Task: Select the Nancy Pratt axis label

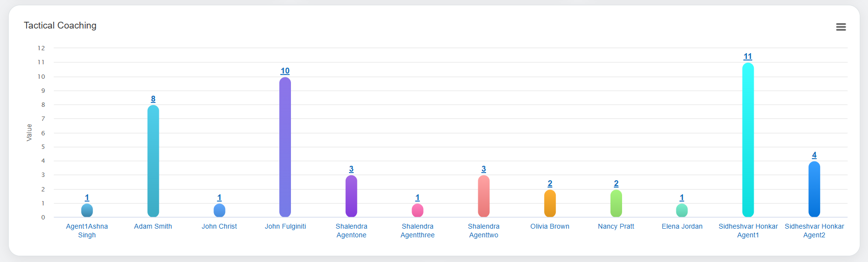Action: click(x=616, y=226)
